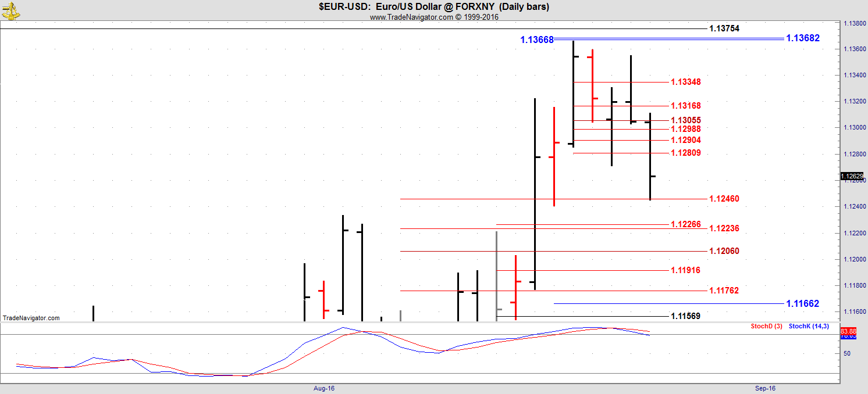Select the black 1.11569 price label
Screen dimensions: 868x394
(x=685, y=316)
